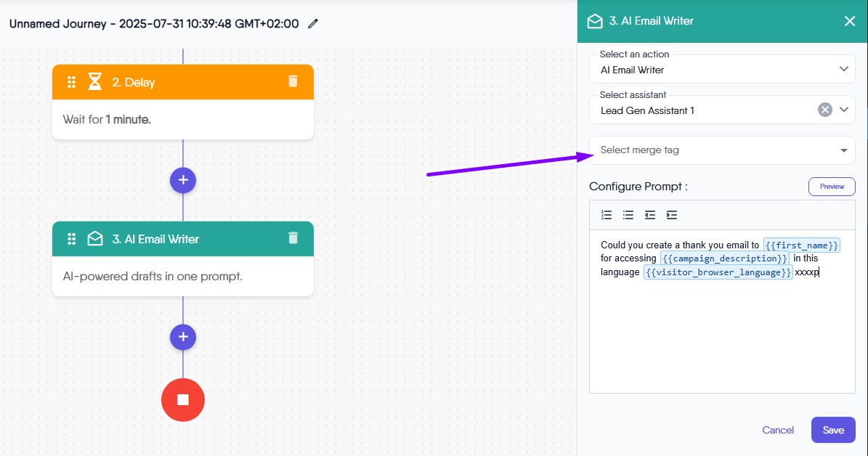Increase indent in prompt editor
Viewport: 868px width, 456px height.
click(x=672, y=215)
